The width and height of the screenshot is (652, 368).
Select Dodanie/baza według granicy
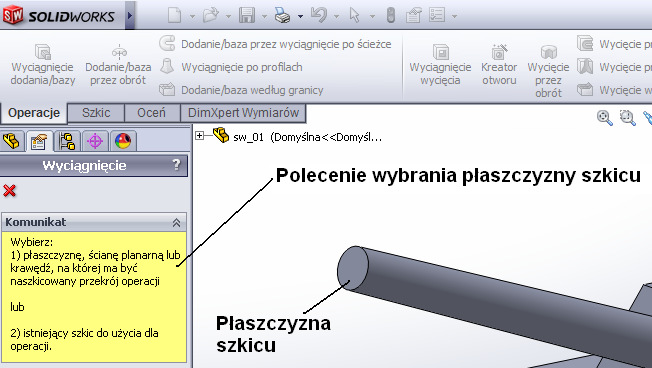pos(241,90)
